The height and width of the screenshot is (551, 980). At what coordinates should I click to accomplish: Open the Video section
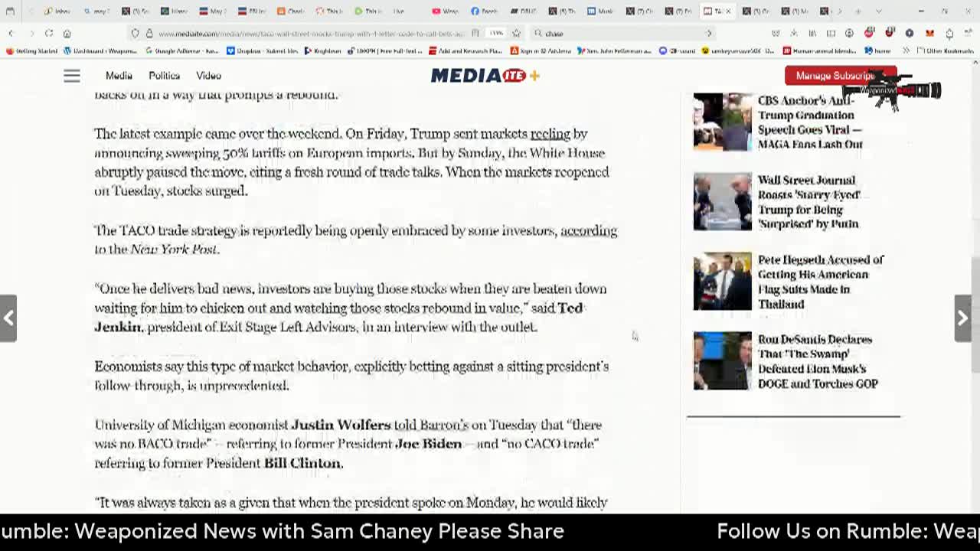click(208, 76)
